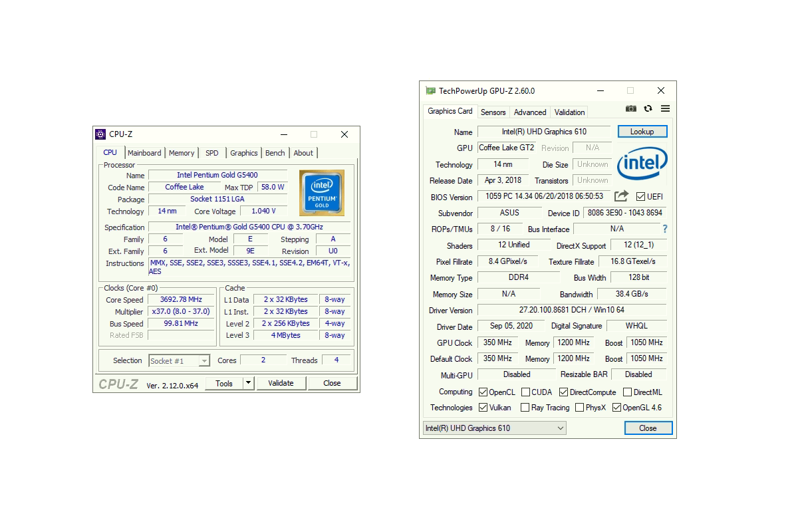Select the Graphics Card tab in GPU-Z

450,111
